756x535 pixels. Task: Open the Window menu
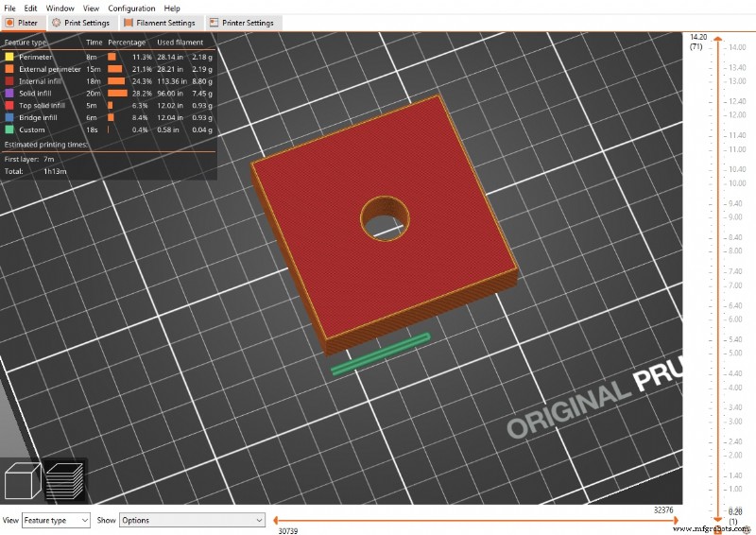click(x=60, y=9)
